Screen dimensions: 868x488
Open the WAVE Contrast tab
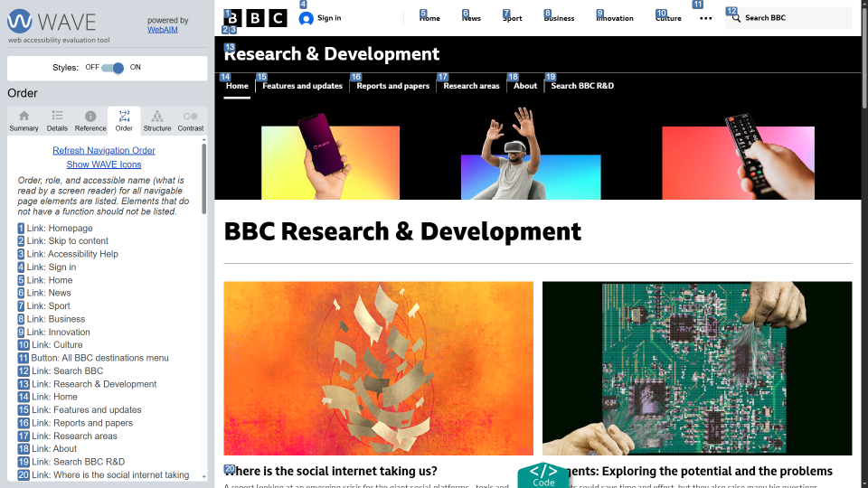coord(191,120)
